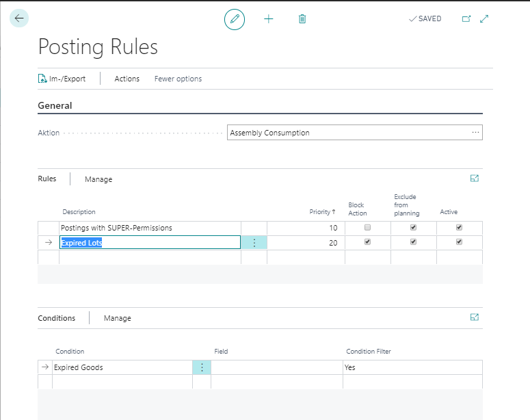
Task: Toggle Active for SUPER-Permissions row
Action: (459, 227)
